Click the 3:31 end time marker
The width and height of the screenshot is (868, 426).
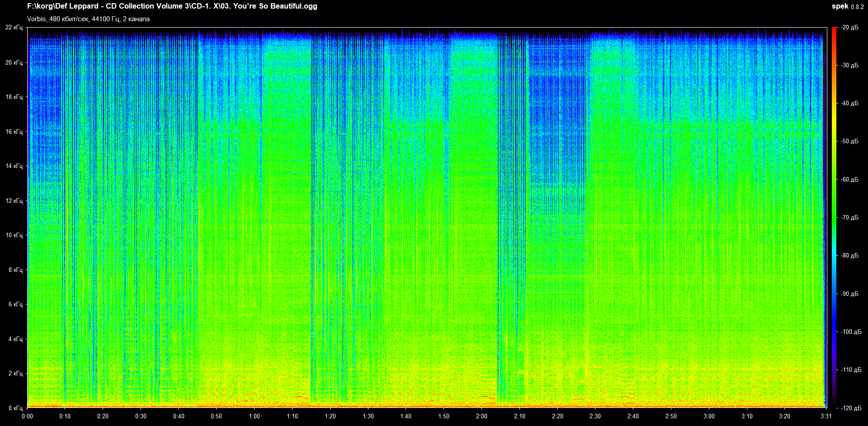point(826,416)
